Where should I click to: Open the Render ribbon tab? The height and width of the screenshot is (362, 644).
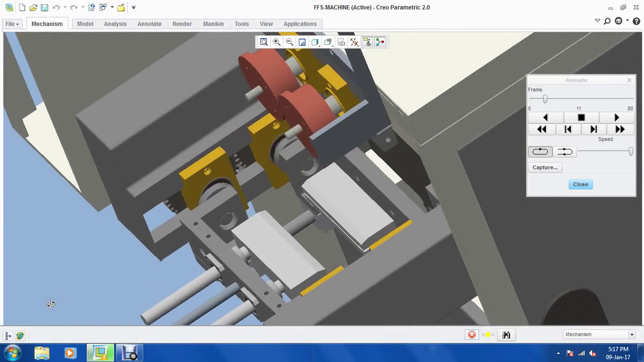click(x=182, y=24)
